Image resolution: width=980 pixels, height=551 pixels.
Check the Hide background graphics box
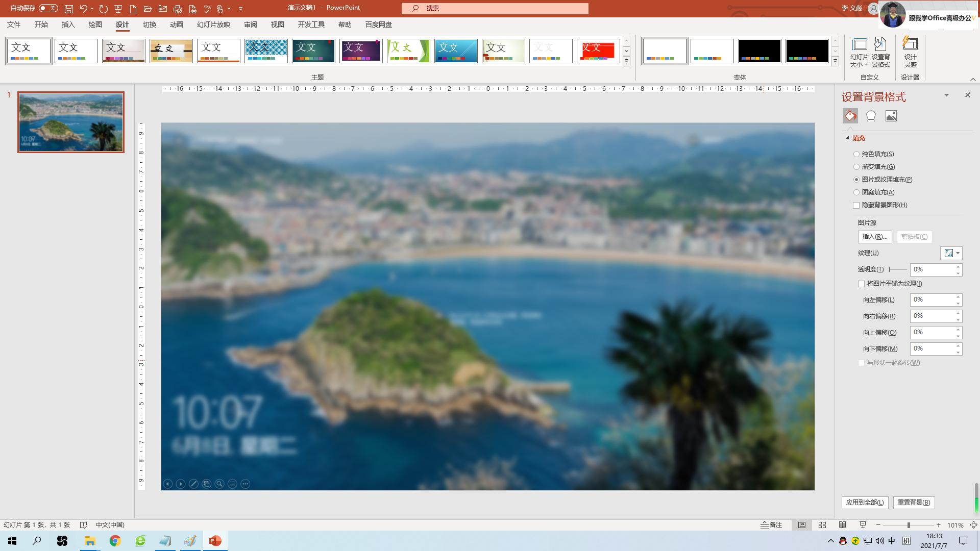856,205
